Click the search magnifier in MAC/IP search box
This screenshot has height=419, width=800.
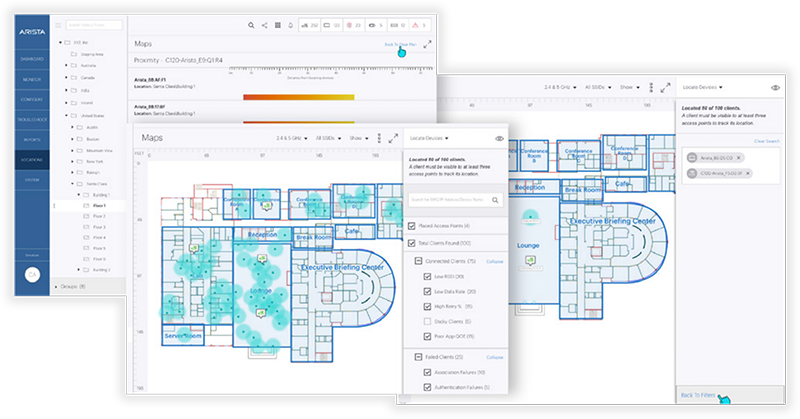495,200
